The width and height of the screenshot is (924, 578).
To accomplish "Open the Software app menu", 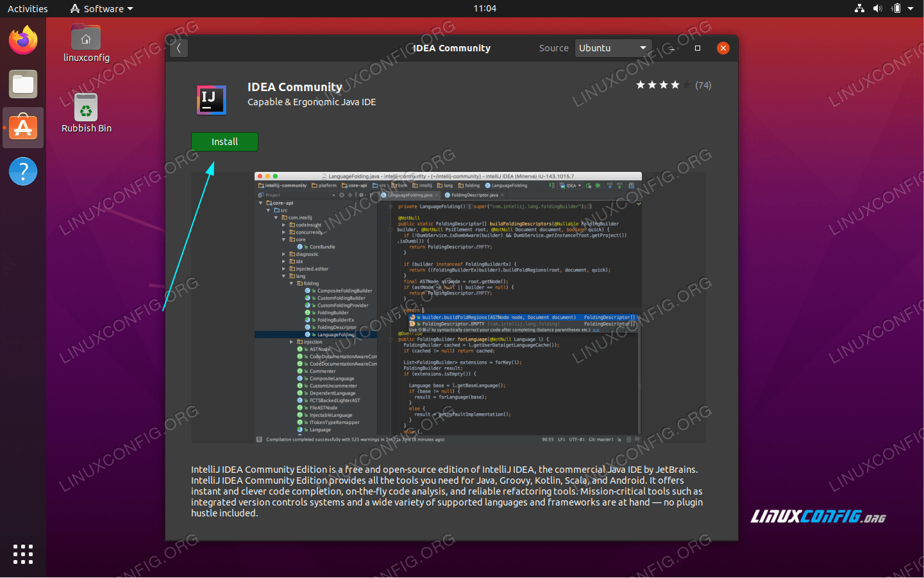I will pyautogui.click(x=101, y=8).
